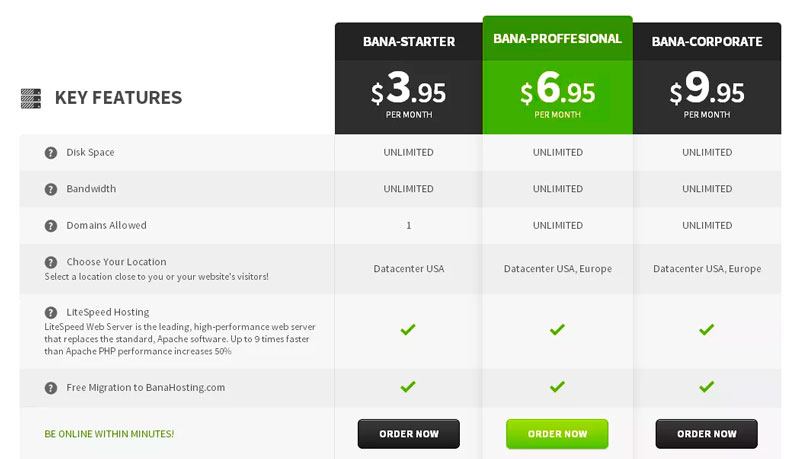Show LiteSpeed Hosting help tooltip icon
Image resolution: width=800 pixels, height=459 pixels.
(x=51, y=313)
